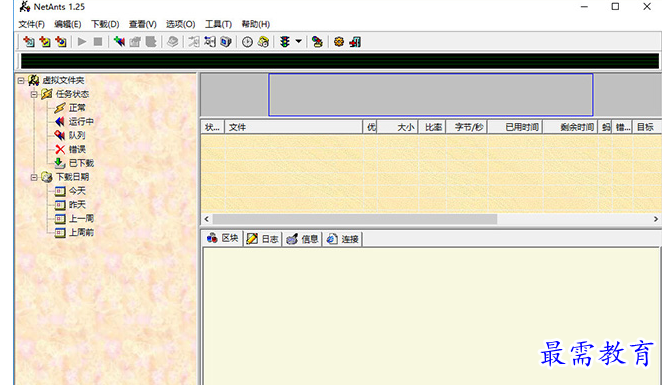Viewport: 662px width, 385px height.
Task: Switch to the 连接 tab
Action: (x=343, y=239)
